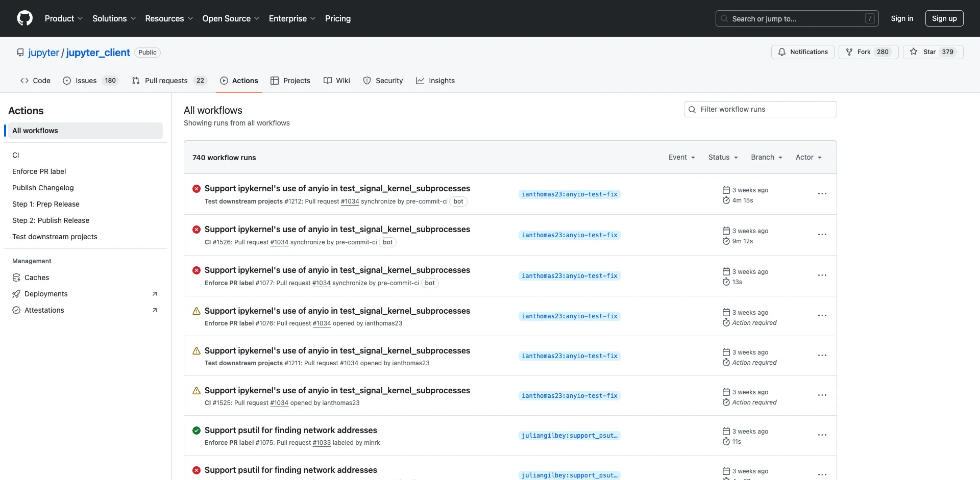Open the jupyter organization link
This screenshot has width=980, height=480.
pyautogui.click(x=44, y=53)
